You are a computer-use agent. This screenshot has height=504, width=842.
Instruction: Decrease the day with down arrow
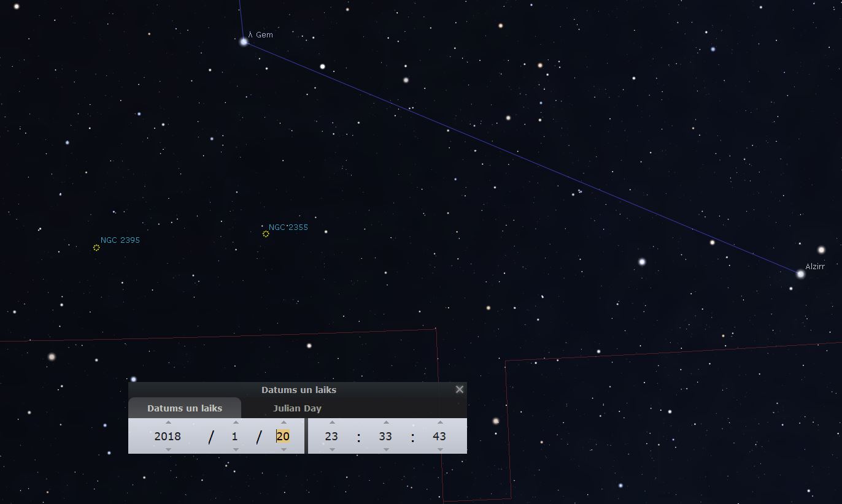[x=284, y=449]
